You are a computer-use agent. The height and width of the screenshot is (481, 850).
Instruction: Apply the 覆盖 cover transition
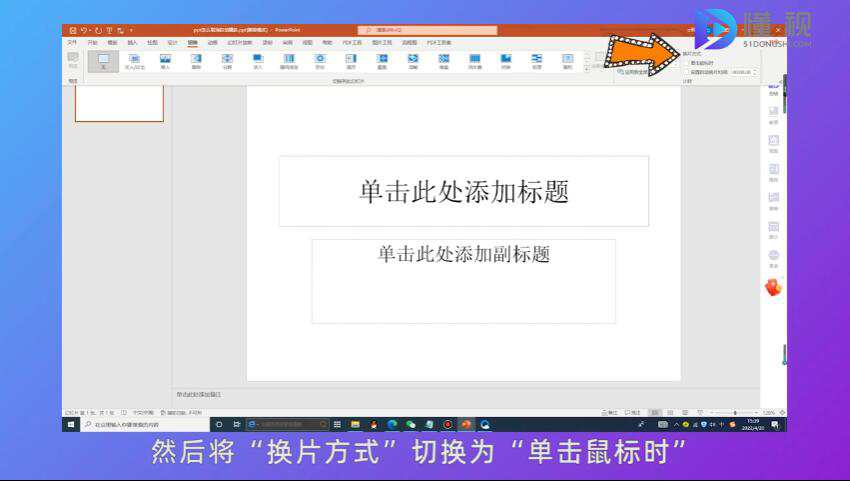pos(382,61)
